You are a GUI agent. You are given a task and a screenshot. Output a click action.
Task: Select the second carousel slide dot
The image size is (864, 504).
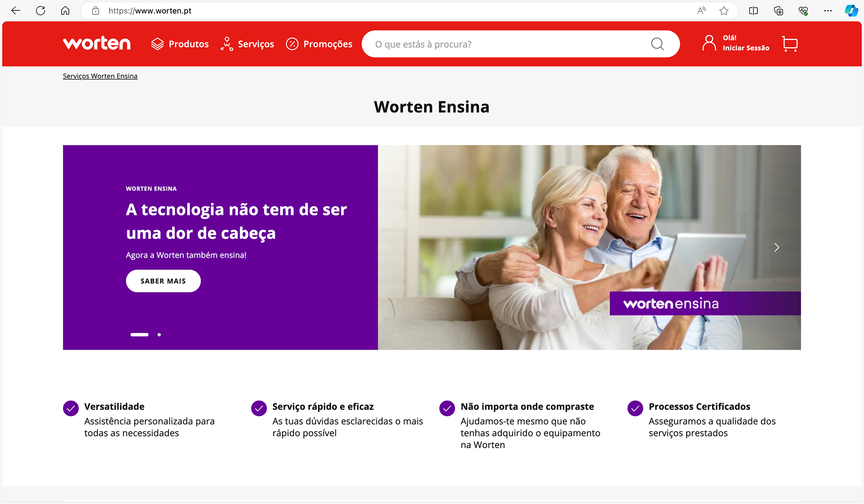coord(159,335)
